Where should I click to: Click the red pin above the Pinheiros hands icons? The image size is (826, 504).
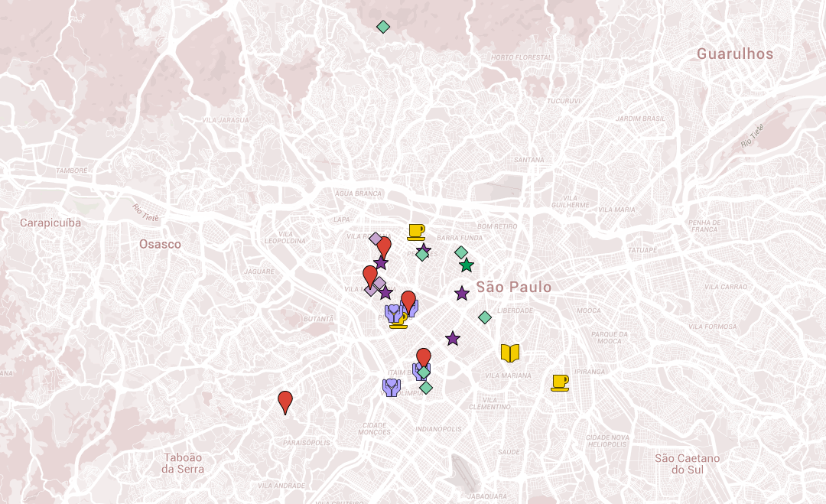pyautogui.click(x=408, y=303)
